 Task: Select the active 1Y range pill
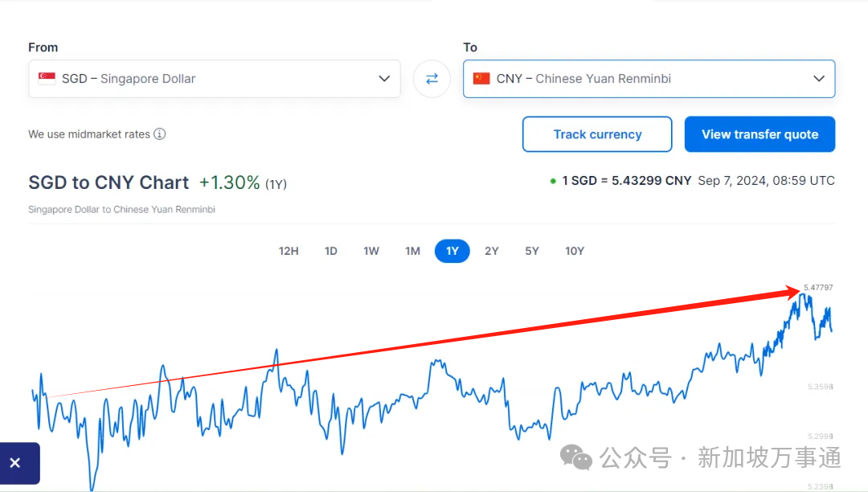pyautogui.click(x=452, y=251)
